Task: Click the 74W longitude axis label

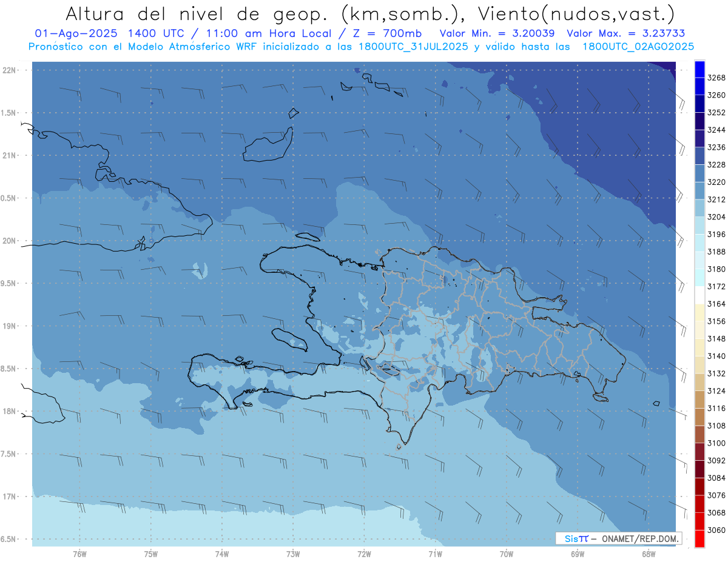Action: (x=222, y=554)
